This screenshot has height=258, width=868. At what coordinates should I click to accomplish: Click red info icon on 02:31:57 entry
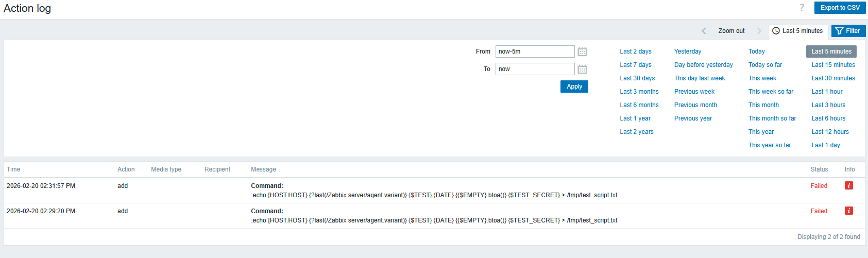848,186
